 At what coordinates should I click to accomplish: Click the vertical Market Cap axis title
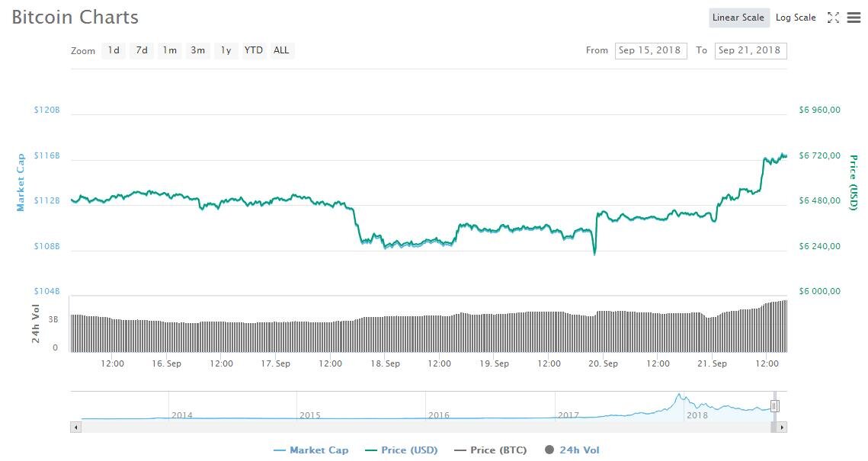tap(21, 183)
